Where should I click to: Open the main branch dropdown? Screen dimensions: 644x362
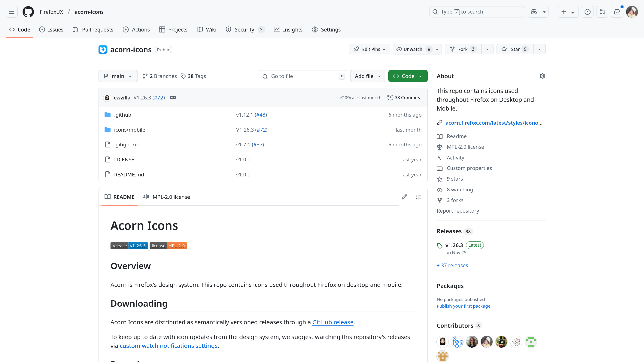[118, 76]
